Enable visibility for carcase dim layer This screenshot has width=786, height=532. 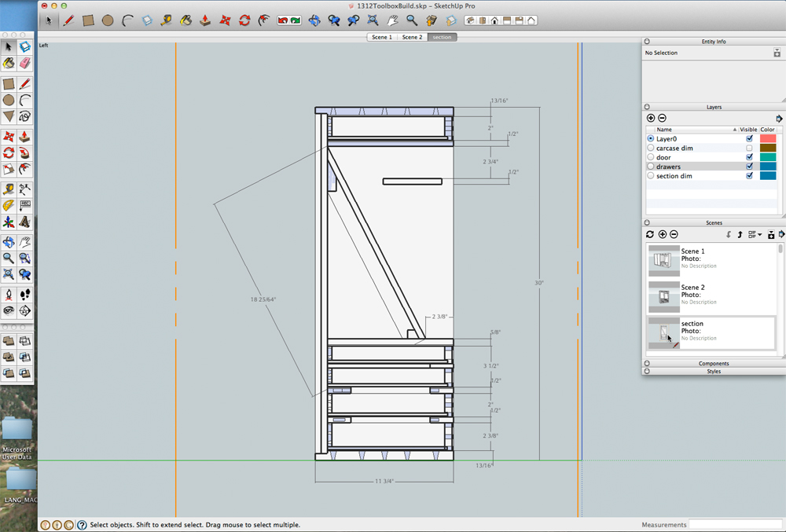pos(748,148)
